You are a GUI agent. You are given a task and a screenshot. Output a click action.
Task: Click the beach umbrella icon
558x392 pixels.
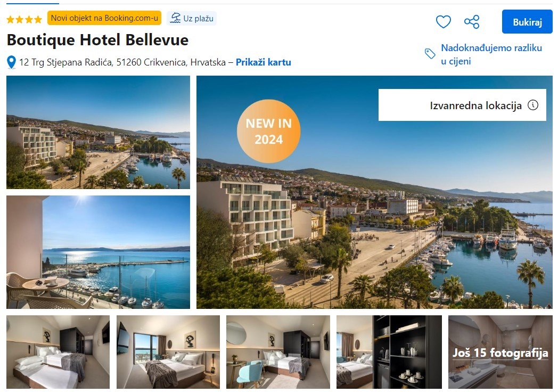tap(175, 18)
